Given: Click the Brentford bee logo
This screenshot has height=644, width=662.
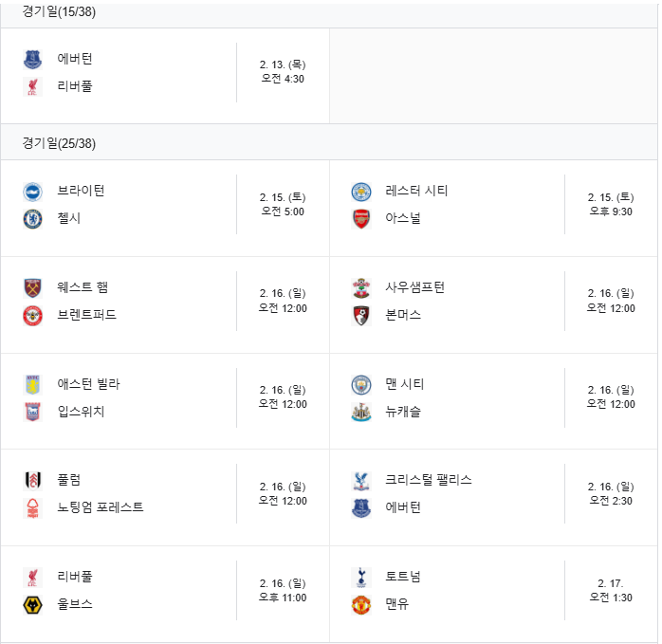Looking at the screenshot, I should coord(32,316).
